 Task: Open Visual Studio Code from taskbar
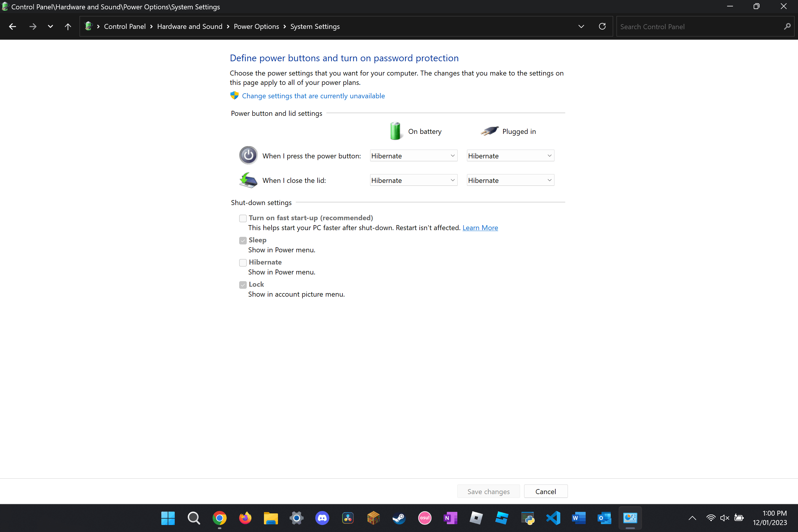[x=553, y=518]
